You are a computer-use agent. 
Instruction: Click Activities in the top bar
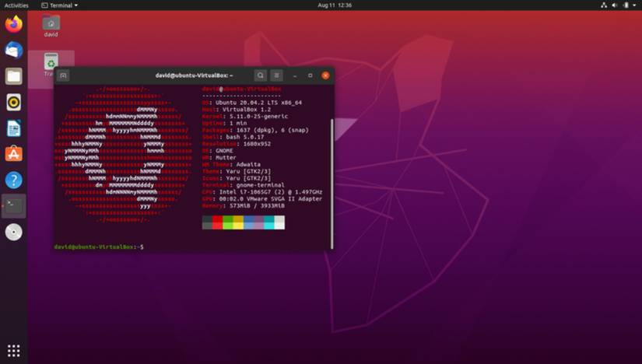(16, 5)
